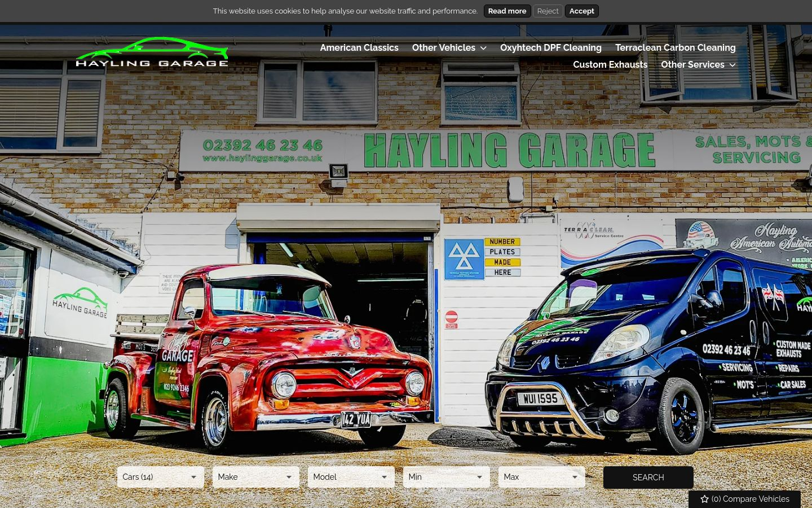Expand the Other Vehicles chevron
This screenshot has width=812, height=508.
point(483,48)
